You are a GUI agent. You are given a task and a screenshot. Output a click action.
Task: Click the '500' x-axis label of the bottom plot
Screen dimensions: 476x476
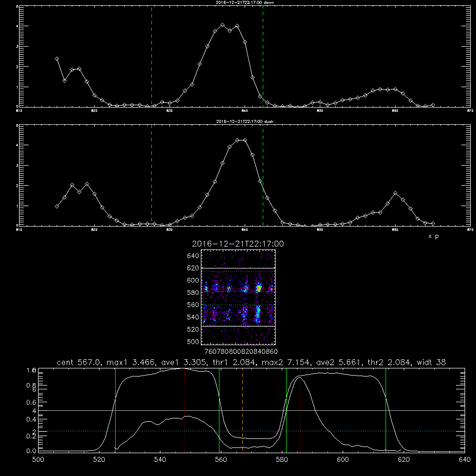click(38, 460)
